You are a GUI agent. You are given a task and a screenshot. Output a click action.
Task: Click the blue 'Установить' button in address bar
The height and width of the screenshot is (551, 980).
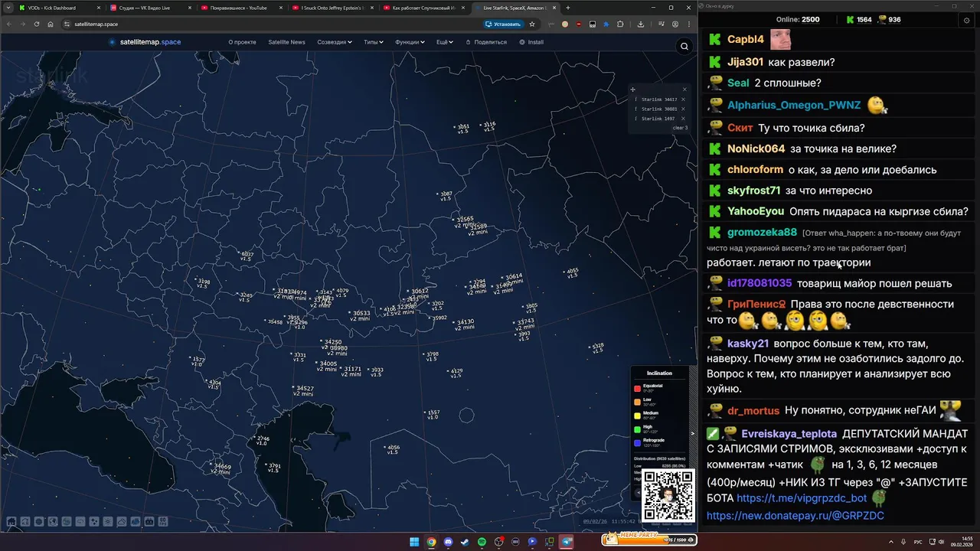pyautogui.click(x=503, y=24)
